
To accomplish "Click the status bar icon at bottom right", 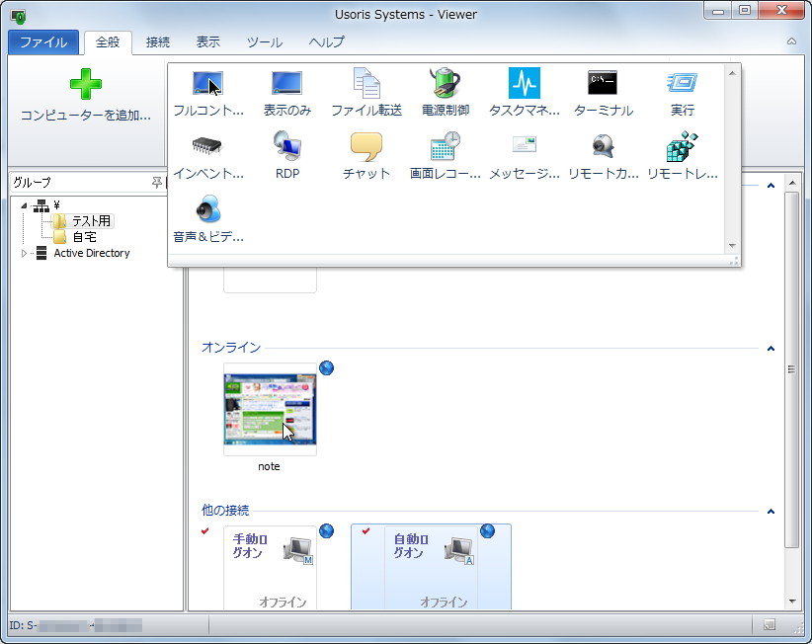I will [770, 625].
